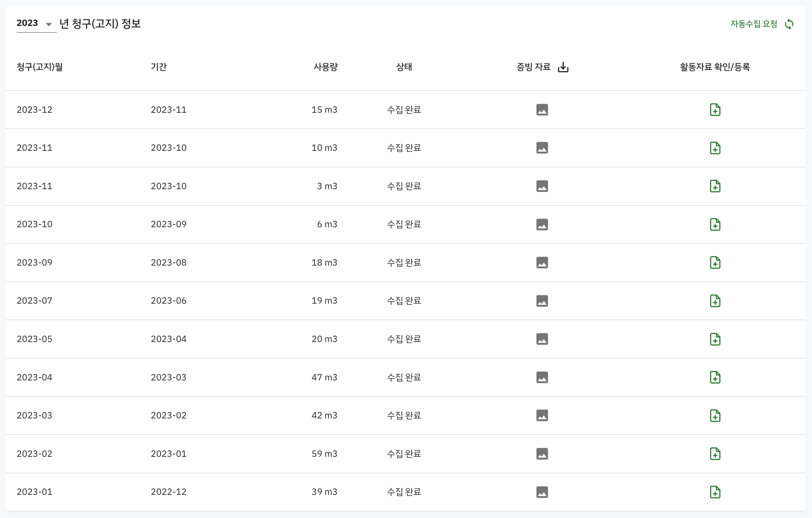Click the 사용량 column header

(x=325, y=67)
